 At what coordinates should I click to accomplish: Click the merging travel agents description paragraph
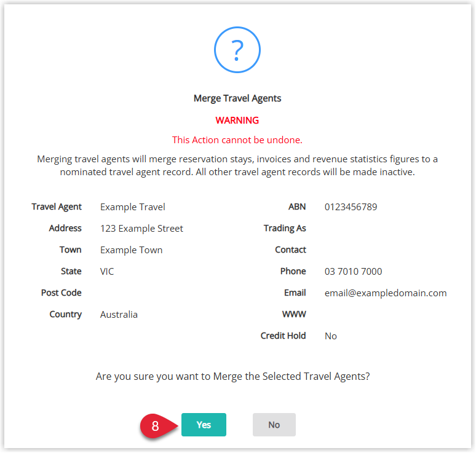[x=237, y=166]
